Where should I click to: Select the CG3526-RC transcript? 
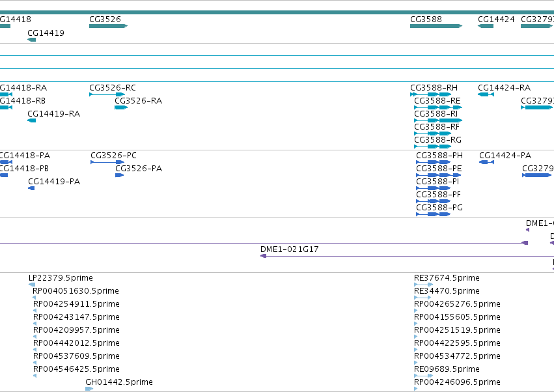107,94
